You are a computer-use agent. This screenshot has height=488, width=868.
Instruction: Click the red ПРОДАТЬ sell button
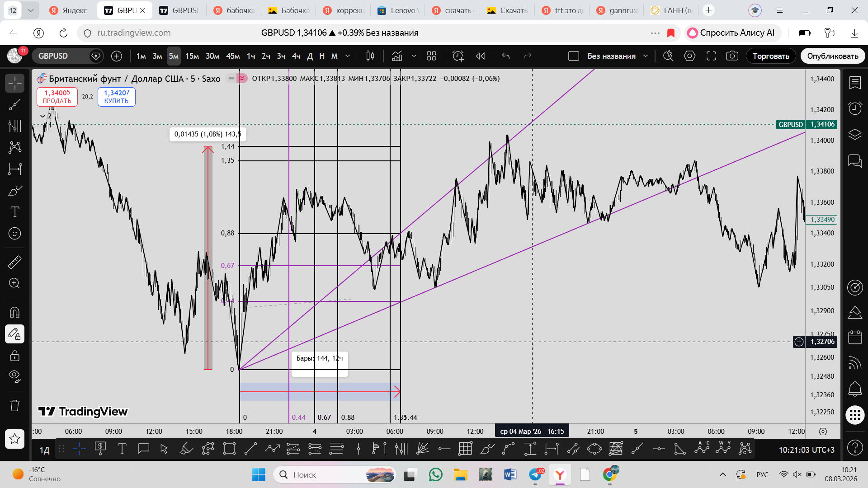click(x=57, y=97)
